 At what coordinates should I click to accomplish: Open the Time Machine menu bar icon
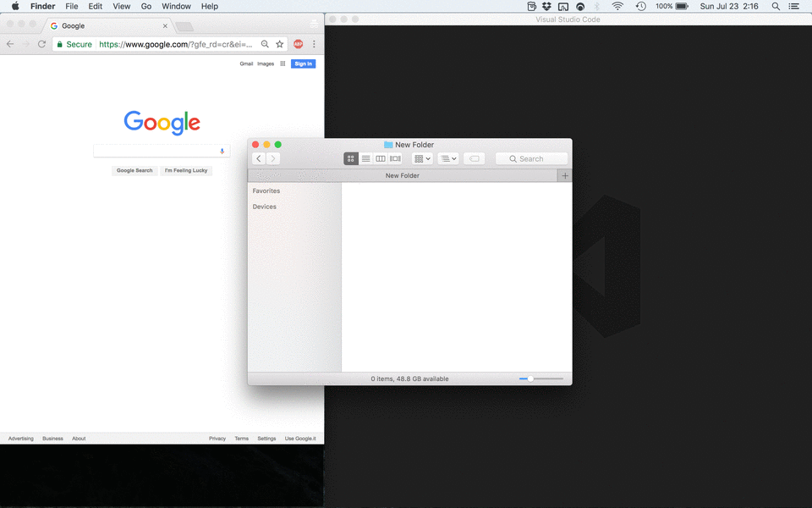pos(640,6)
